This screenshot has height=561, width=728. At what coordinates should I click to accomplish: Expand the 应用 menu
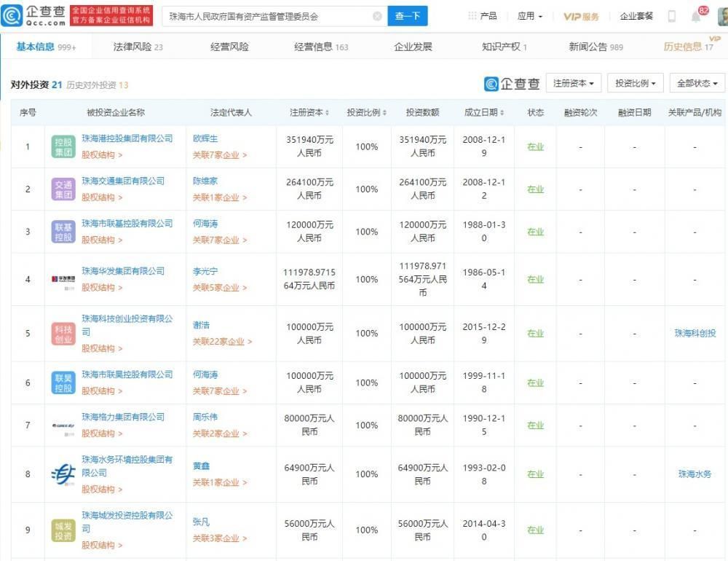pyautogui.click(x=530, y=16)
